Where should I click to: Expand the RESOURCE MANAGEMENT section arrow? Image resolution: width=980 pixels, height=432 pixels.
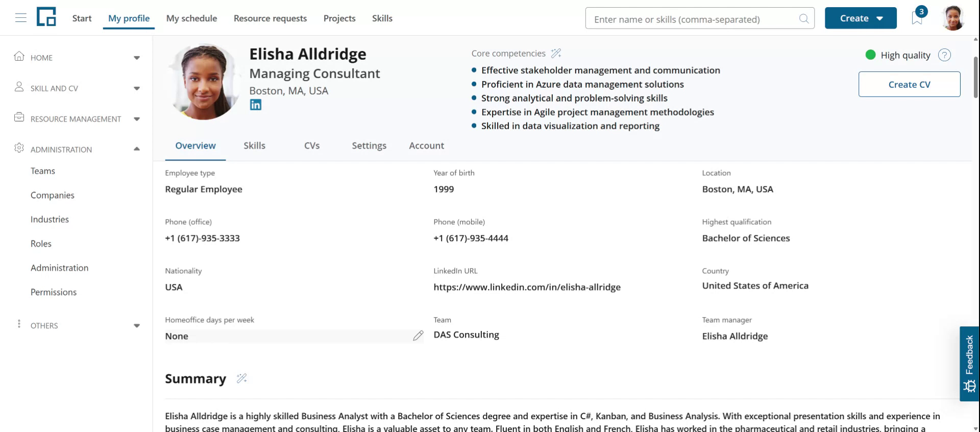[x=137, y=119]
